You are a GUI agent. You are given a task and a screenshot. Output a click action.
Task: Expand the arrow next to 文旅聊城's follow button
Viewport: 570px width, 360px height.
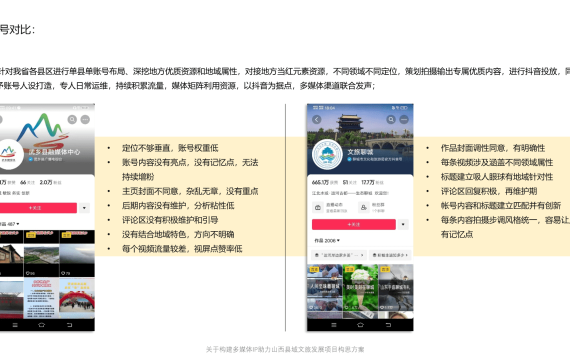coord(403,224)
